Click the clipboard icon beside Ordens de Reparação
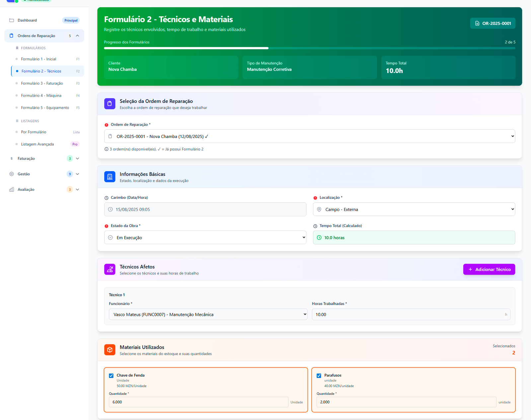 point(12,36)
